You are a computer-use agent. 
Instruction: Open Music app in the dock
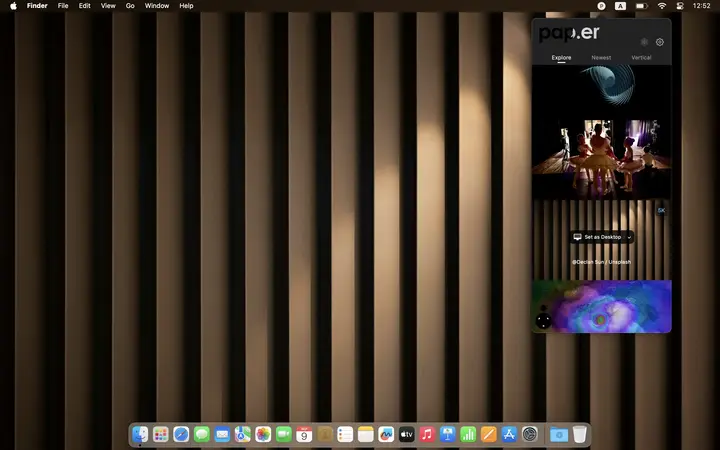pyautogui.click(x=427, y=434)
